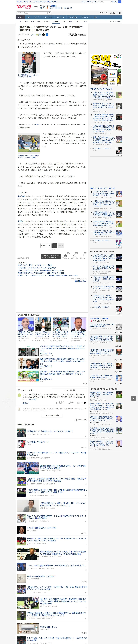The image size is (138, 644).
Task: Open トルシエ link in the article body
Action: [38, 124]
